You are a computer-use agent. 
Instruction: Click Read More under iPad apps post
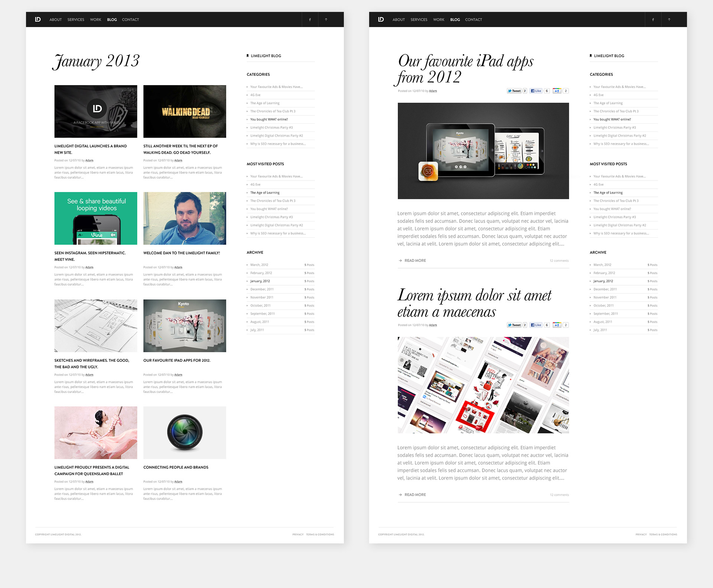click(x=415, y=261)
